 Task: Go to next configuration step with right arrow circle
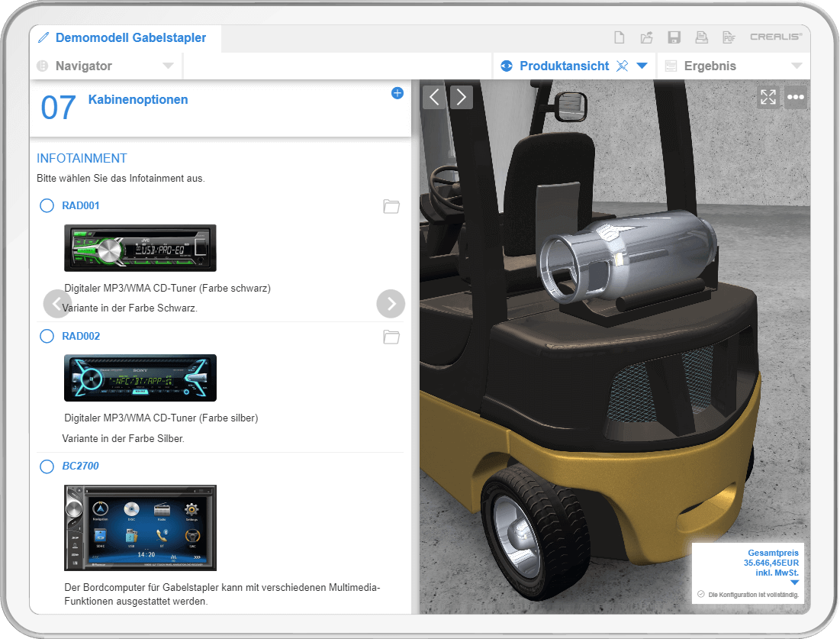(x=391, y=304)
